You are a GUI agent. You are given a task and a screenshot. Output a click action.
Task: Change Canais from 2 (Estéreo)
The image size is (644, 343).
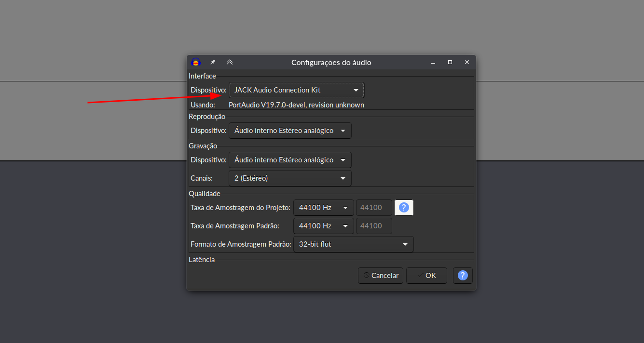point(290,178)
